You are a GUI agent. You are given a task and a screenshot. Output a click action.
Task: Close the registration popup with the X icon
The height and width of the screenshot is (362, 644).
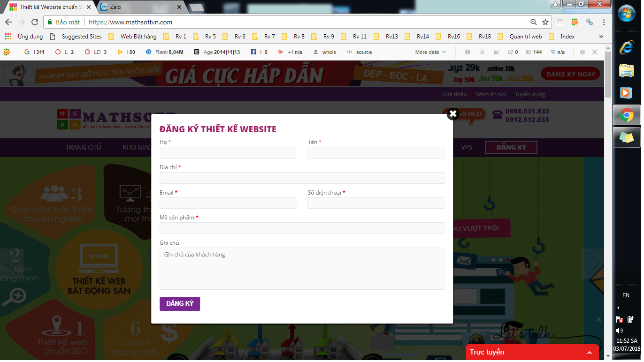(452, 114)
